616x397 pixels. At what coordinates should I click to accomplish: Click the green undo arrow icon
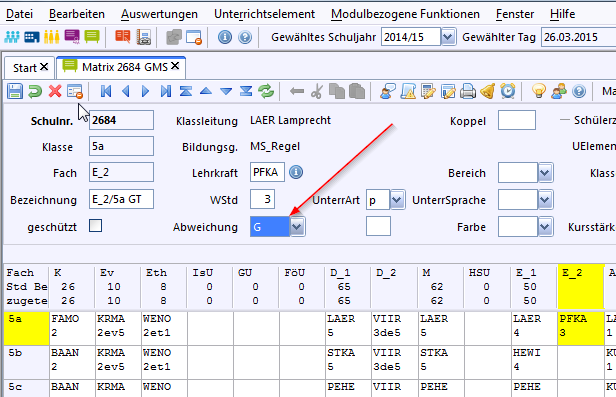point(35,91)
